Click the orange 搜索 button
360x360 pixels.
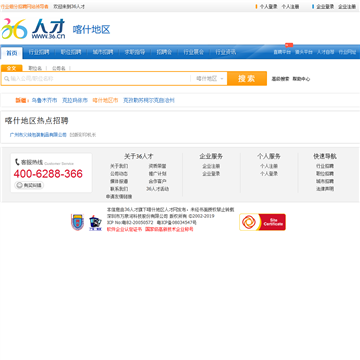[247, 78]
